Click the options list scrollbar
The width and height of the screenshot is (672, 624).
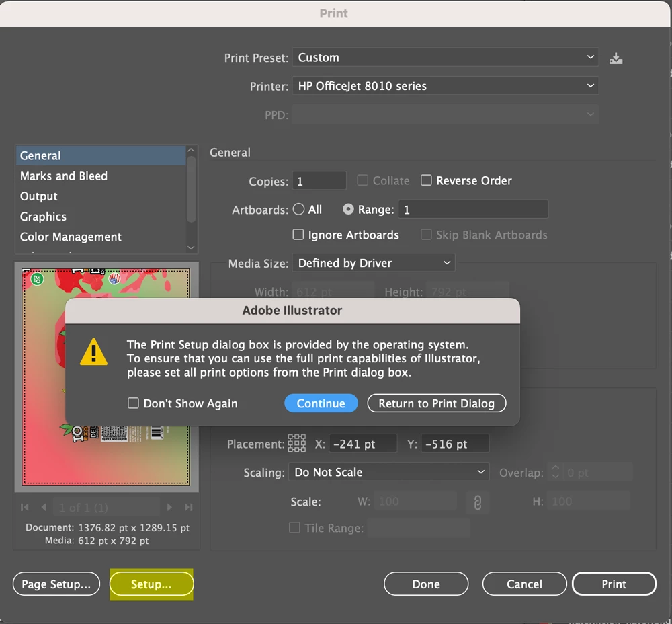191,189
